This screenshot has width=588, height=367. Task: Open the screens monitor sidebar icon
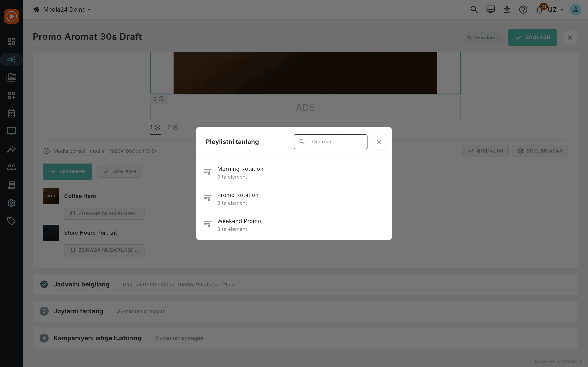point(11,131)
